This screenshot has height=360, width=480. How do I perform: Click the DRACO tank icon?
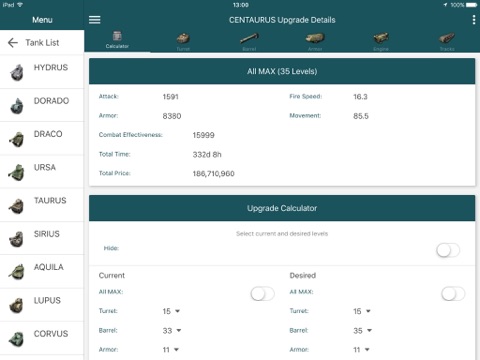pyautogui.click(x=17, y=139)
